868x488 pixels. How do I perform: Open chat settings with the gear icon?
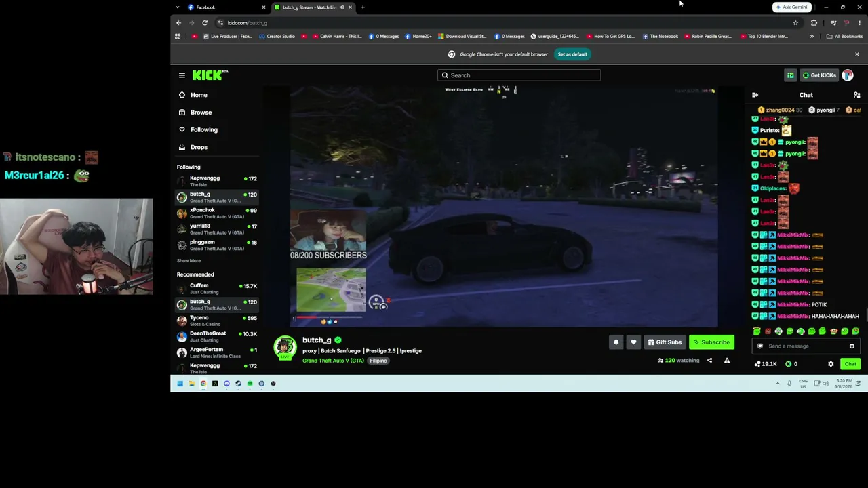tap(831, 364)
